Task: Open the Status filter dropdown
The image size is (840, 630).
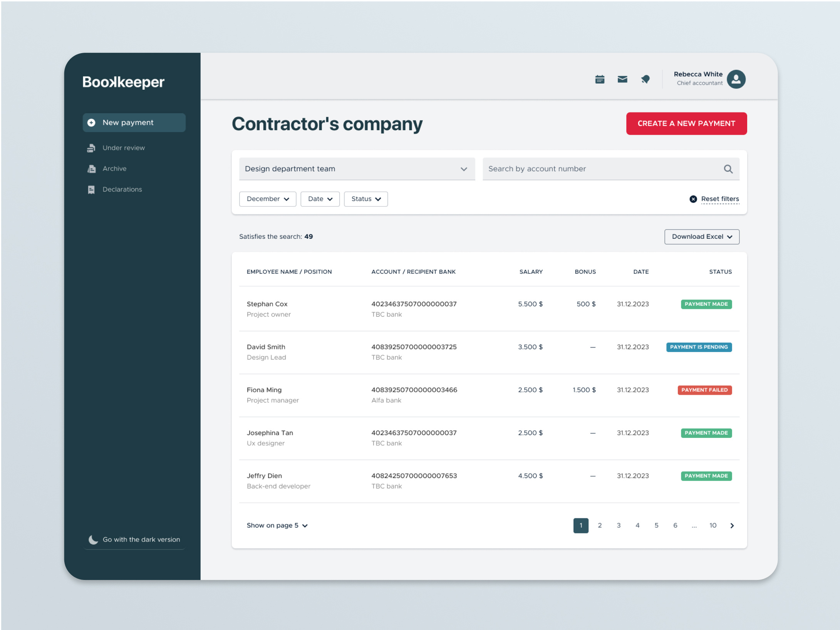Action: [365, 199]
